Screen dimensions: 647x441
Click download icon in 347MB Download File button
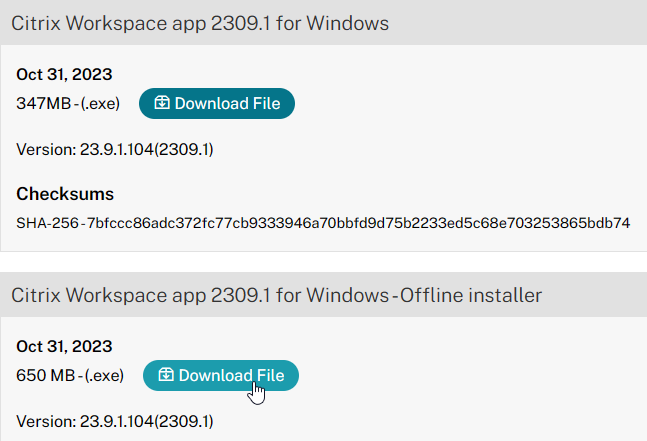point(162,103)
